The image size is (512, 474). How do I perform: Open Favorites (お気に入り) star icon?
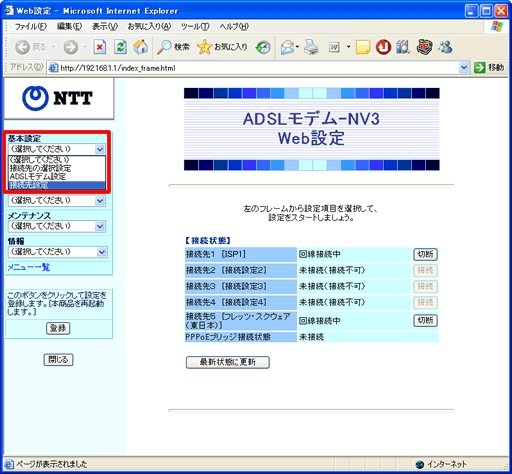coord(204,47)
